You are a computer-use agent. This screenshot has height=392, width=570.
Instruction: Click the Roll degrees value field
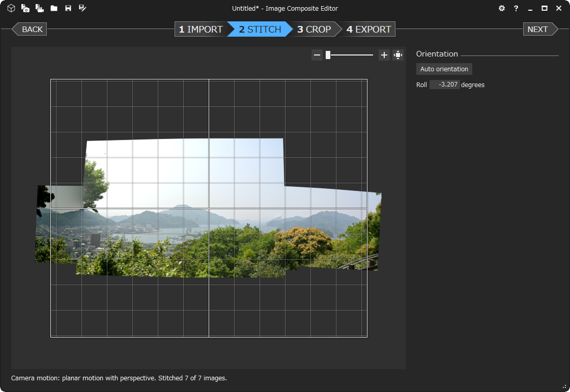[445, 85]
